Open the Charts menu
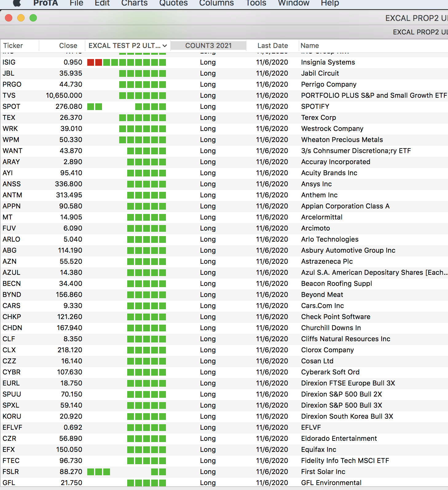 pos(134,3)
